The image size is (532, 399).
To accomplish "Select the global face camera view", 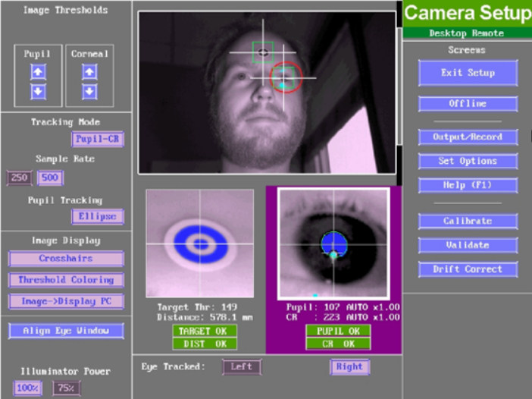I will click(x=267, y=93).
